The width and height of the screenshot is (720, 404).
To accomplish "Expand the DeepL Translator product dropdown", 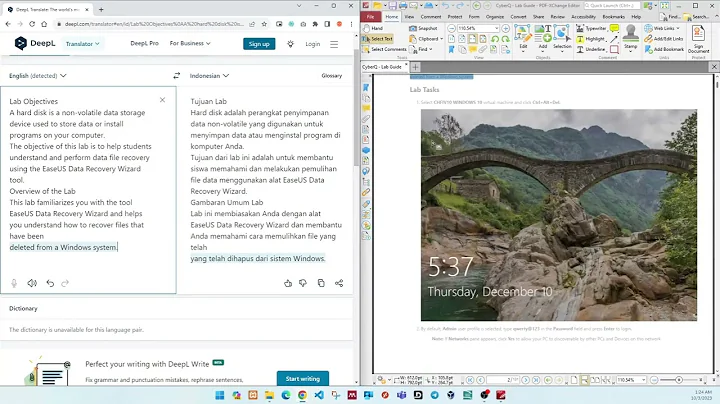I will point(83,44).
